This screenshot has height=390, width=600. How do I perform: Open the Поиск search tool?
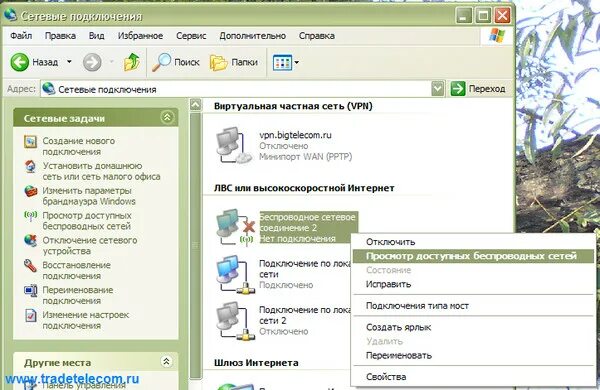[176, 62]
